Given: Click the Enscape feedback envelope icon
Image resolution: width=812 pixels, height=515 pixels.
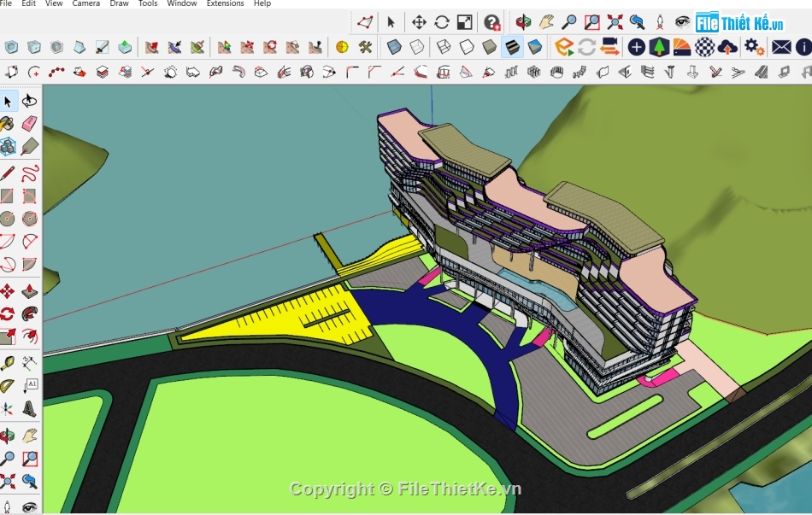Looking at the screenshot, I should (x=781, y=47).
